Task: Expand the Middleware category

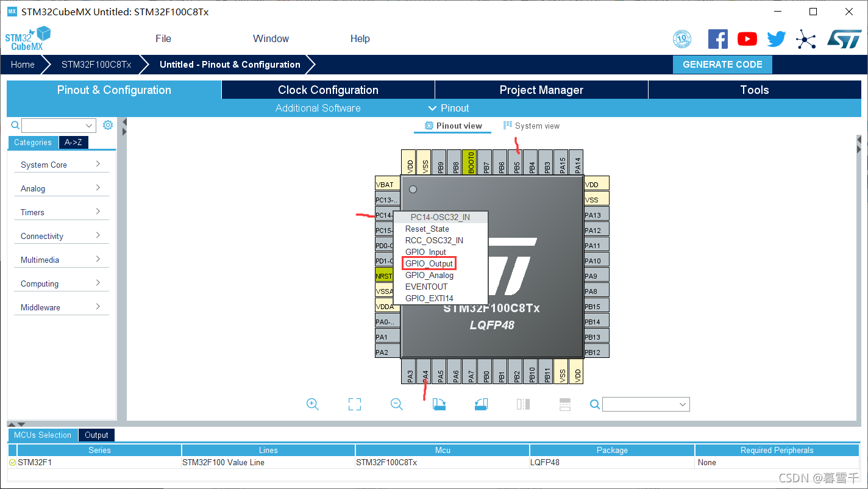Action: click(x=61, y=307)
